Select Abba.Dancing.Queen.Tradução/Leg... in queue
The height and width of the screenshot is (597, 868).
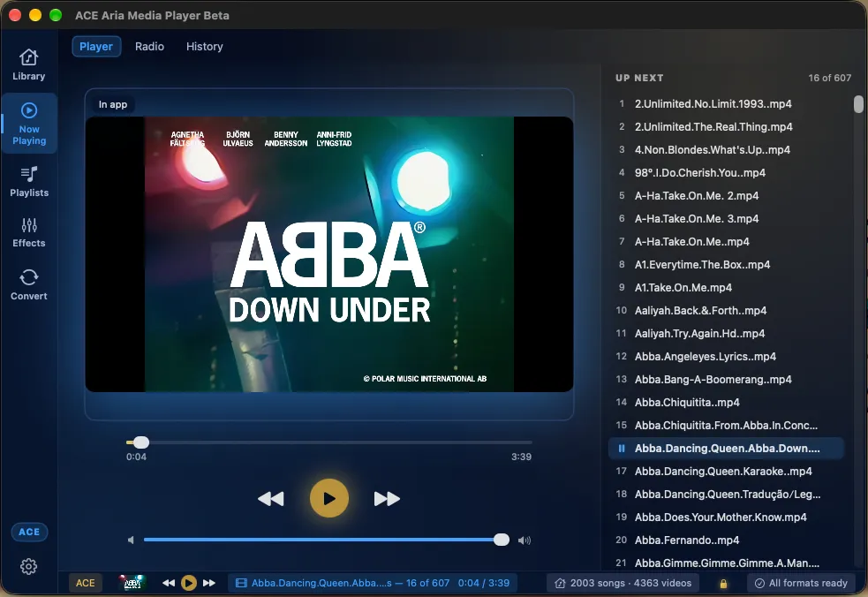coord(726,495)
